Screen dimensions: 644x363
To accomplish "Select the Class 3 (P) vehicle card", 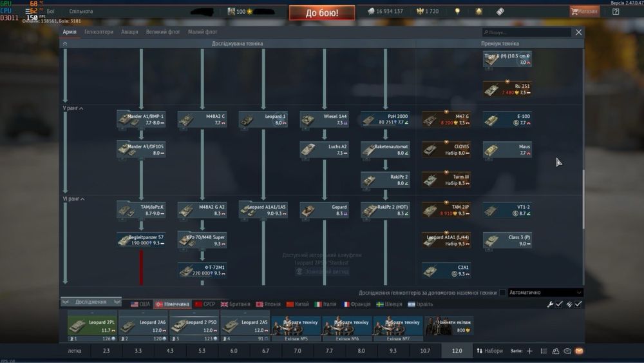I will (x=507, y=240).
